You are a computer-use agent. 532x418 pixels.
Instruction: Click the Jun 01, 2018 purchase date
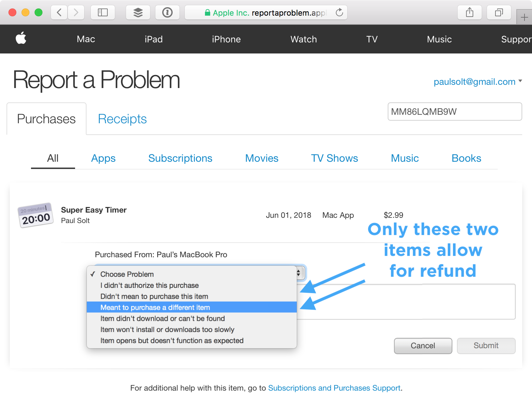pos(289,215)
